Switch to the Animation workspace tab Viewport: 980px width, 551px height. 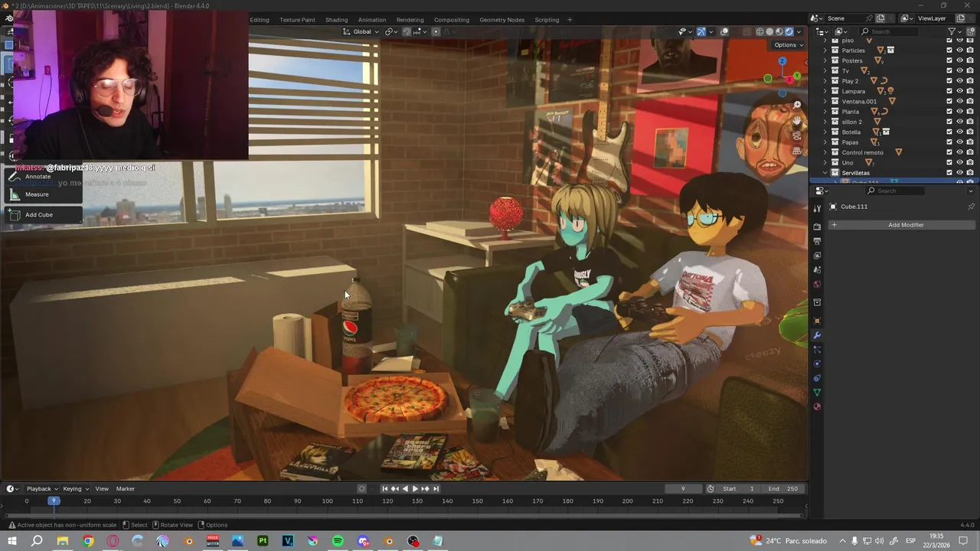[372, 20]
